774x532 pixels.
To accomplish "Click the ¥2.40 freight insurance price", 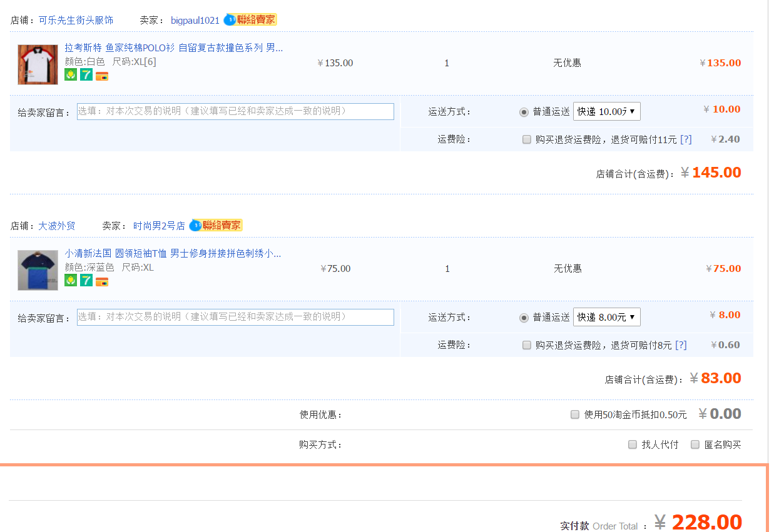I will click(x=726, y=139).
